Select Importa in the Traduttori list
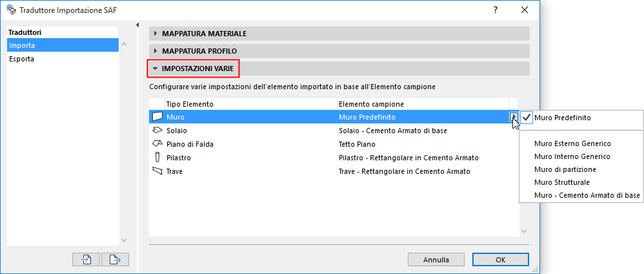The width and height of the screenshot is (644, 274). click(22, 45)
